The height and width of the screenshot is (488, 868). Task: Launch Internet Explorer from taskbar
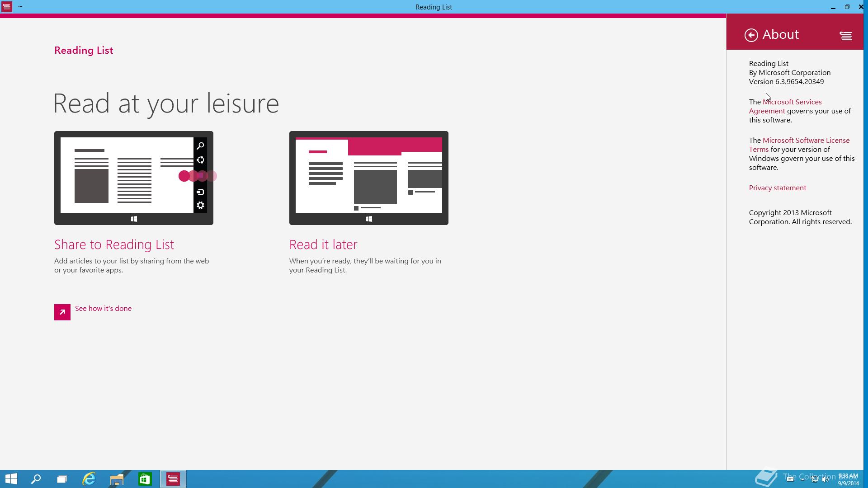point(89,479)
